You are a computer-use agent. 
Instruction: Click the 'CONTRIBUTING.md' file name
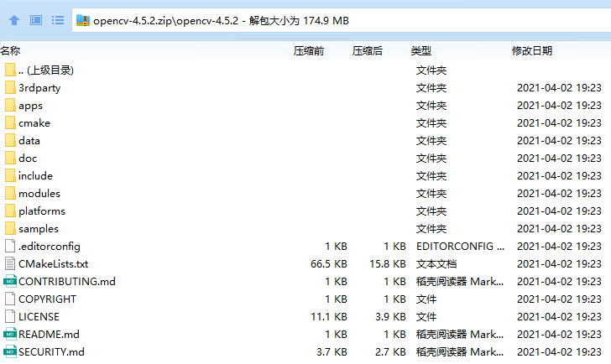coord(67,282)
